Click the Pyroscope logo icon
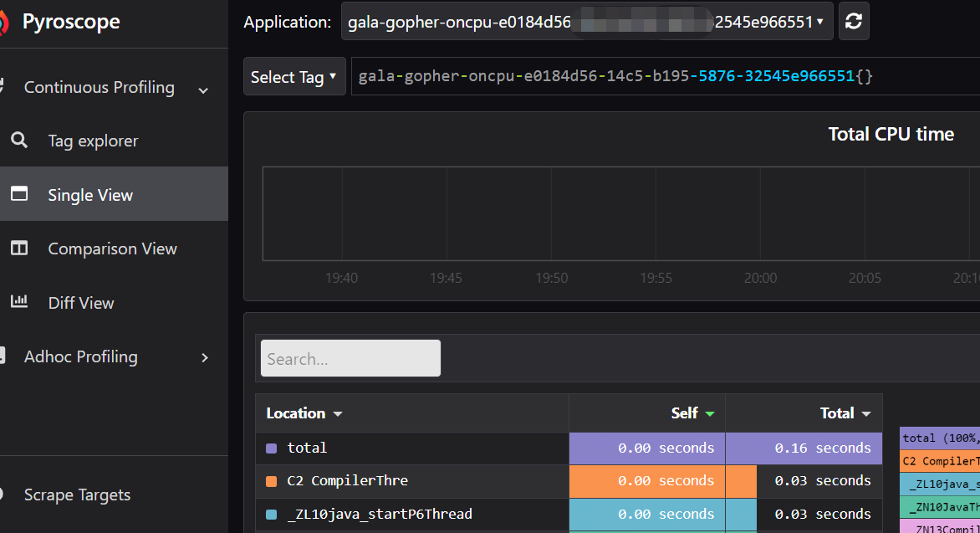The image size is (980, 533). pyautogui.click(x=3, y=23)
